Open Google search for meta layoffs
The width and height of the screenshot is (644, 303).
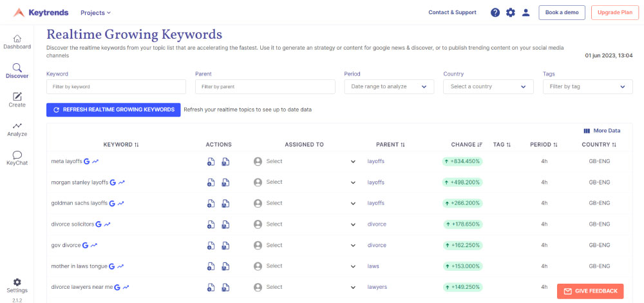86,161
